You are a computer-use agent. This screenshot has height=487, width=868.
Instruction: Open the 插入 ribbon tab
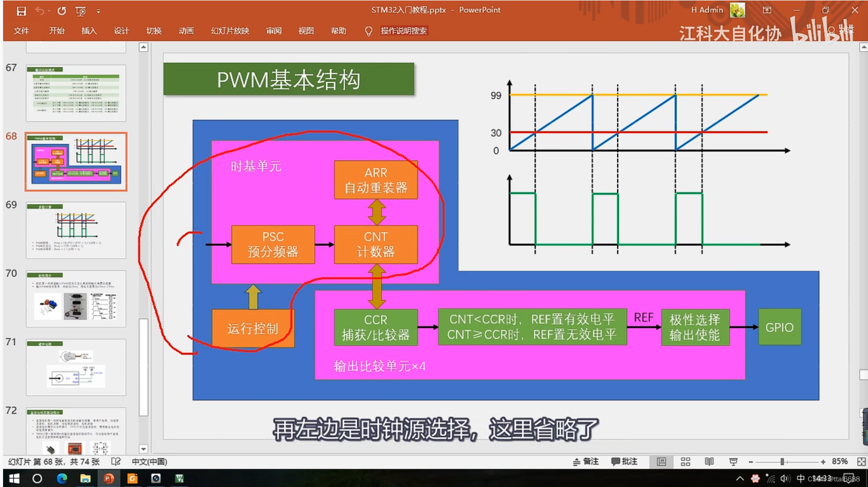click(x=89, y=31)
